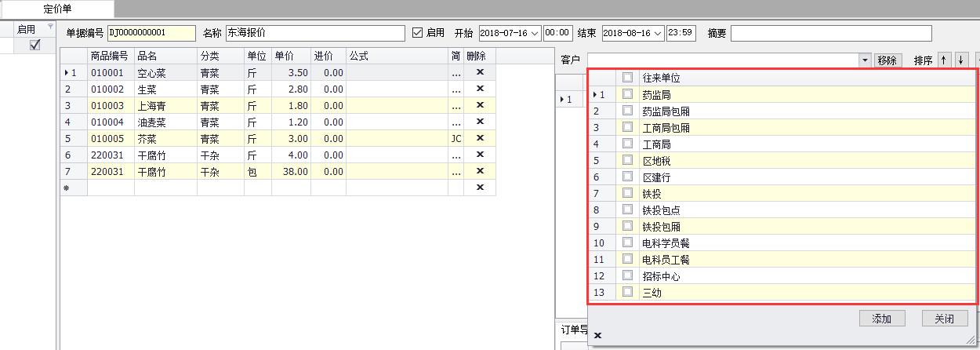Screen dimensions: 980x350
Task: Expand the 客户 combo box arrow
Action: click(x=865, y=60)
